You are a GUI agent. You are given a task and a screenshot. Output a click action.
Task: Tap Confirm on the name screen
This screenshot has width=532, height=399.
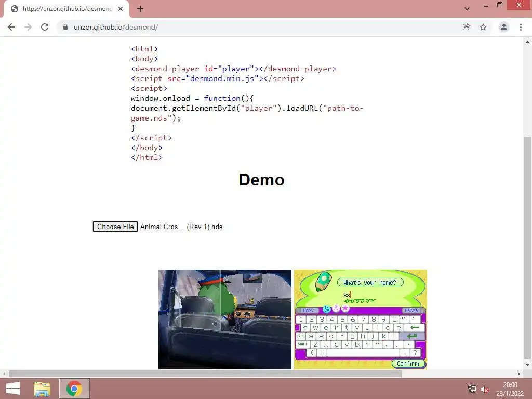click(408, 363)
